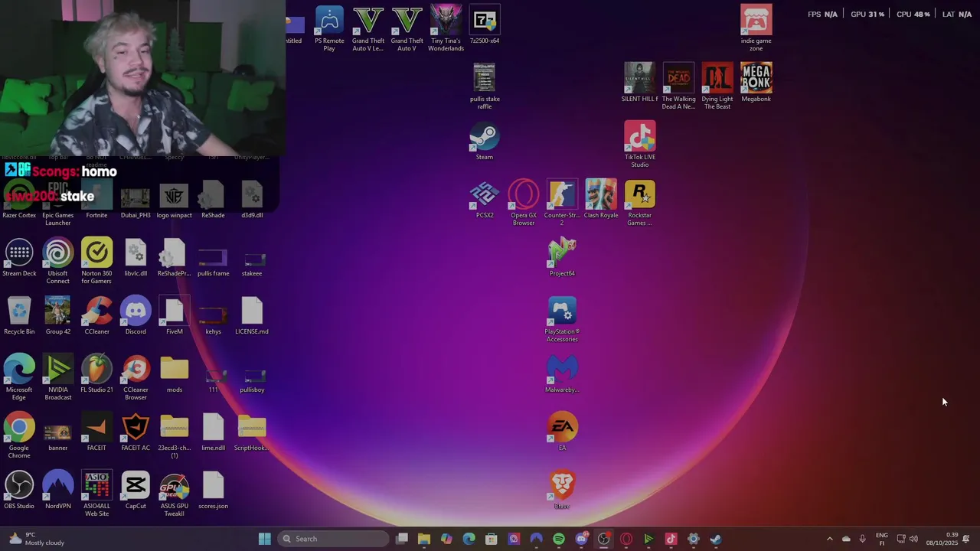Viewport: 980px width, 551px height.
Task: Open Microsoft Store on the taskbar
Action: 492,539
